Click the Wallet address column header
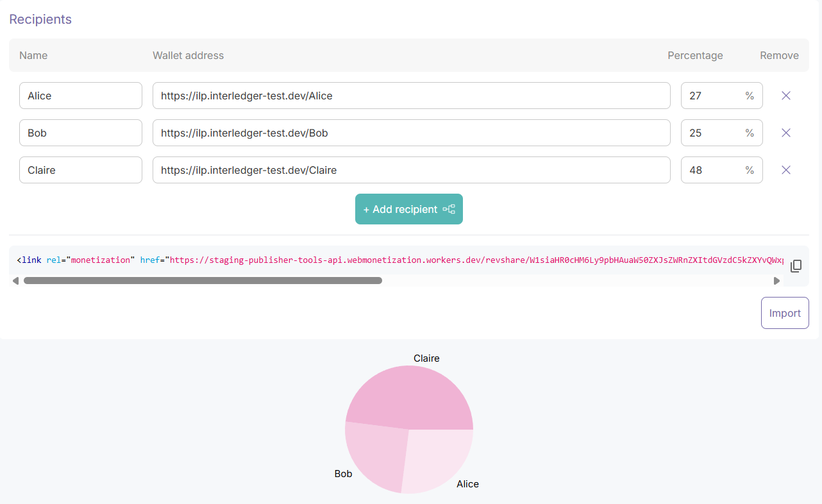Screen dimensions: 822x504 coord(188,55)
